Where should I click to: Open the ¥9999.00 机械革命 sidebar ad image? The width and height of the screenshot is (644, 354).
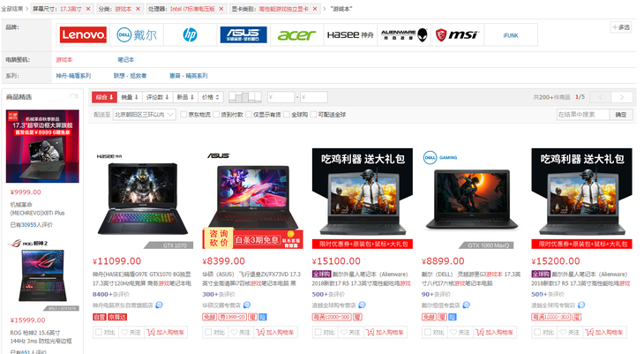(x=42, y=146)
